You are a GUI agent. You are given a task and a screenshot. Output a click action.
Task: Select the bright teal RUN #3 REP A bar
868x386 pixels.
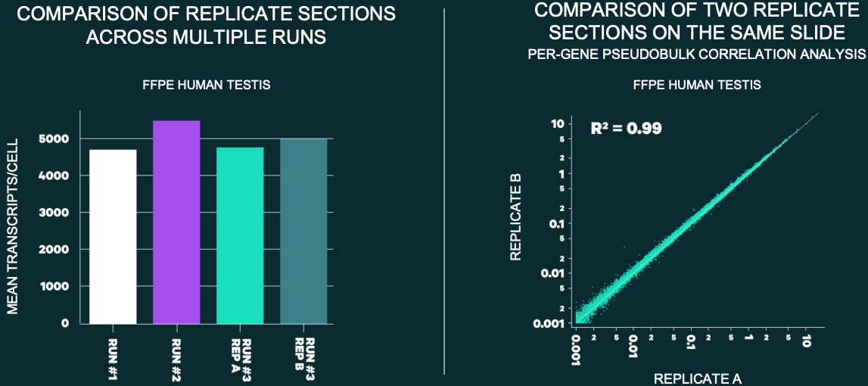[x=240, y=235]
